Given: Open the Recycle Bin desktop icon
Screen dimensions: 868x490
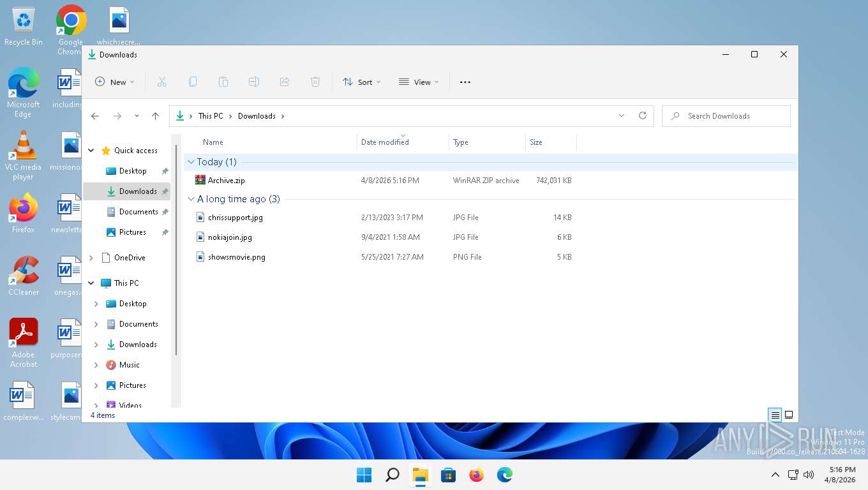Looking at the screenshot, I should tap(24, 27).
